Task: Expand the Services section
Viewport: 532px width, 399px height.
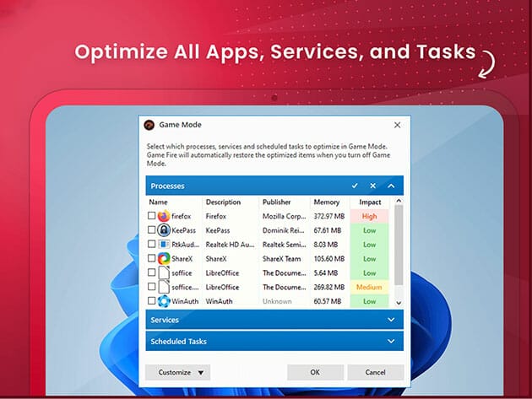Action: point(391,321)
